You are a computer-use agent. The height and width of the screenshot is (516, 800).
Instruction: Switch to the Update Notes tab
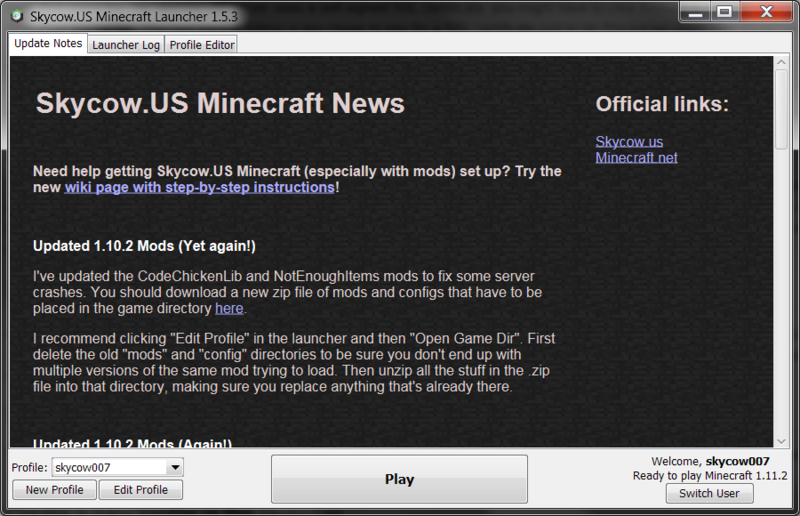pyautogui.click(x=48, y=44)
